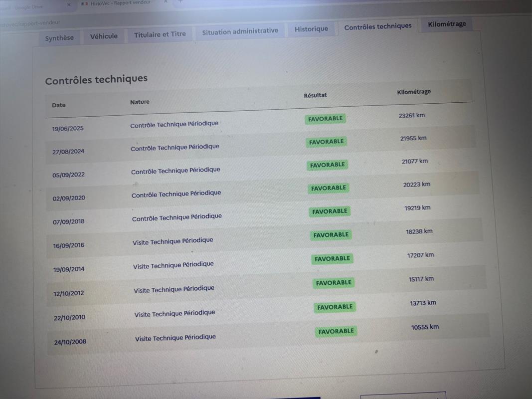Select the 23261 km mileage value

[411, 115]
